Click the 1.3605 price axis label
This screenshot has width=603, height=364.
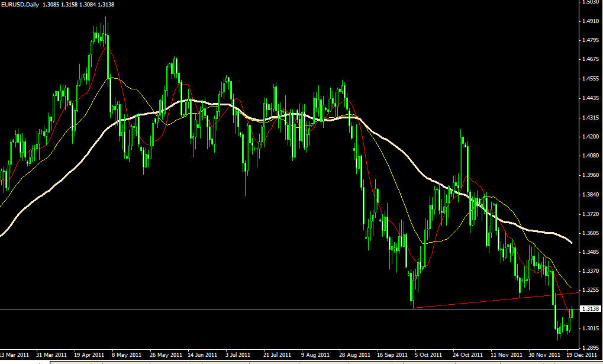pyautogui.click(x=591, y=233)
